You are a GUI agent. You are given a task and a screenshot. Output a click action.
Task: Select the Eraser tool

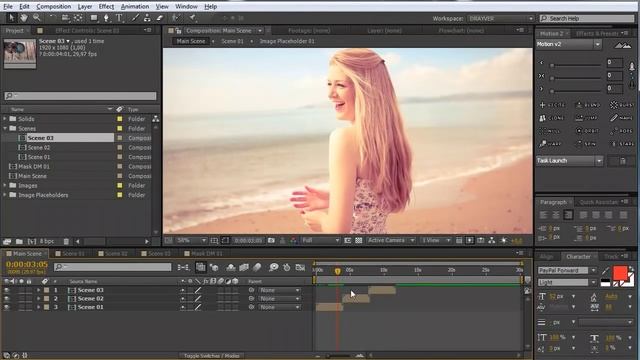point(160,18)
